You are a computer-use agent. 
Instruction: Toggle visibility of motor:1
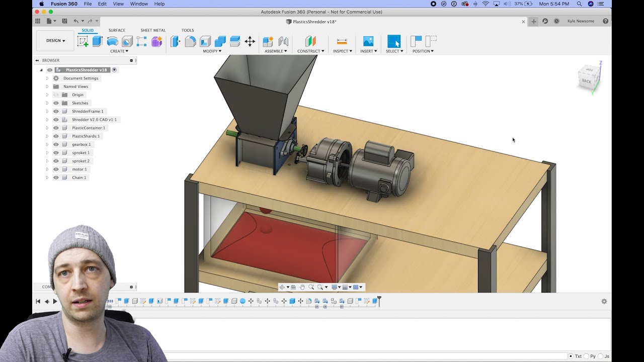click(x=56, y=169)
